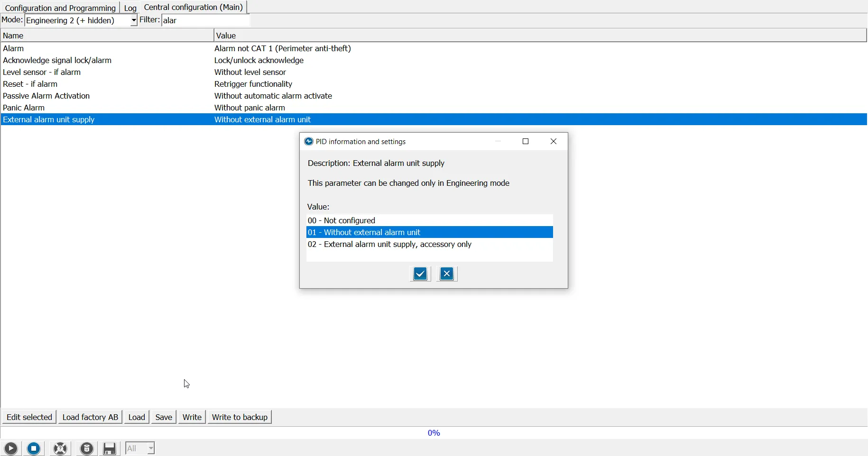Click the Load factory AB button
Screen dimensions: 868x456
90,417
